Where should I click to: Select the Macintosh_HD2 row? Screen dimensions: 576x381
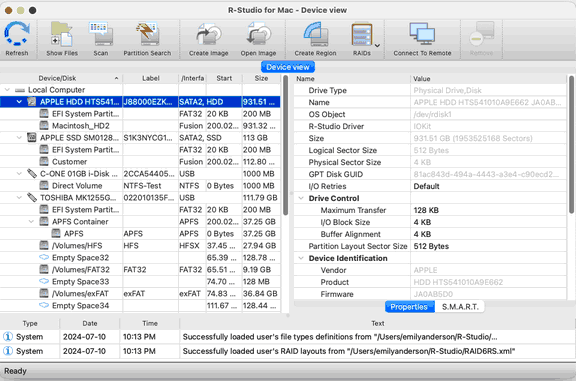[140, 126]
